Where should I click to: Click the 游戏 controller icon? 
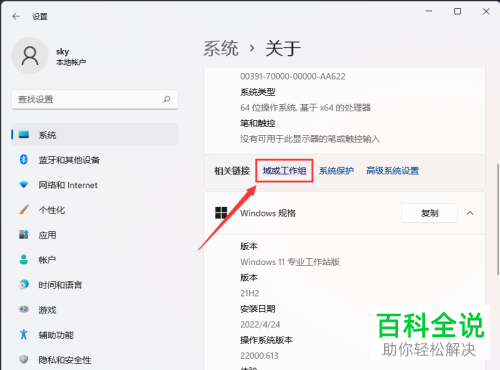[x=24, y=309]
